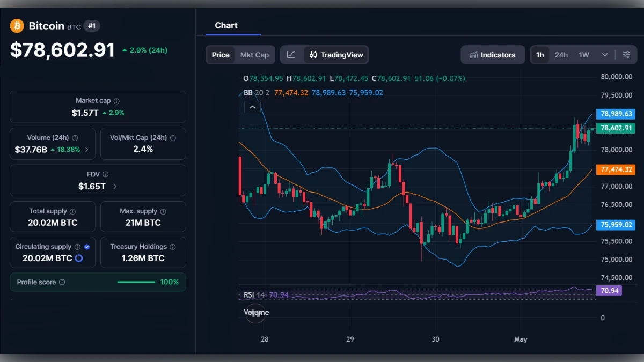Open the Chart tab
Image resolution: width=644 pixels, height=362 pixels.
226,25
